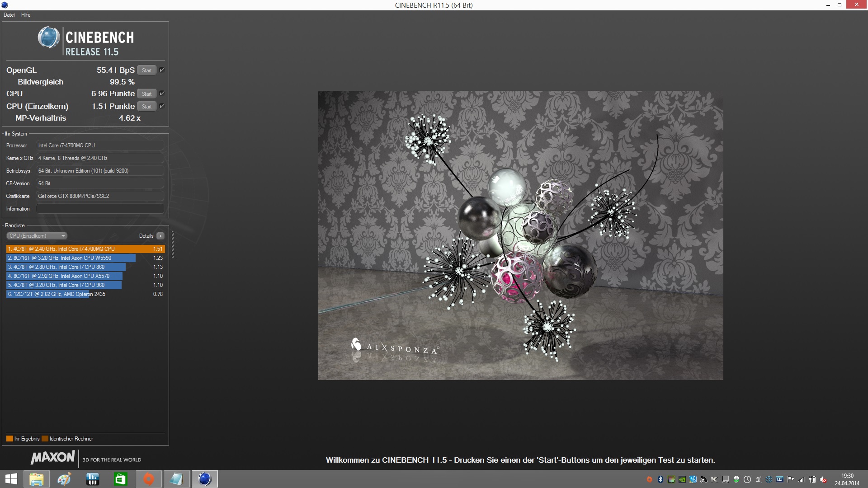Uncheck the OpenGL test checkbox
Screen dimensions: 868x488
[162, 70]
